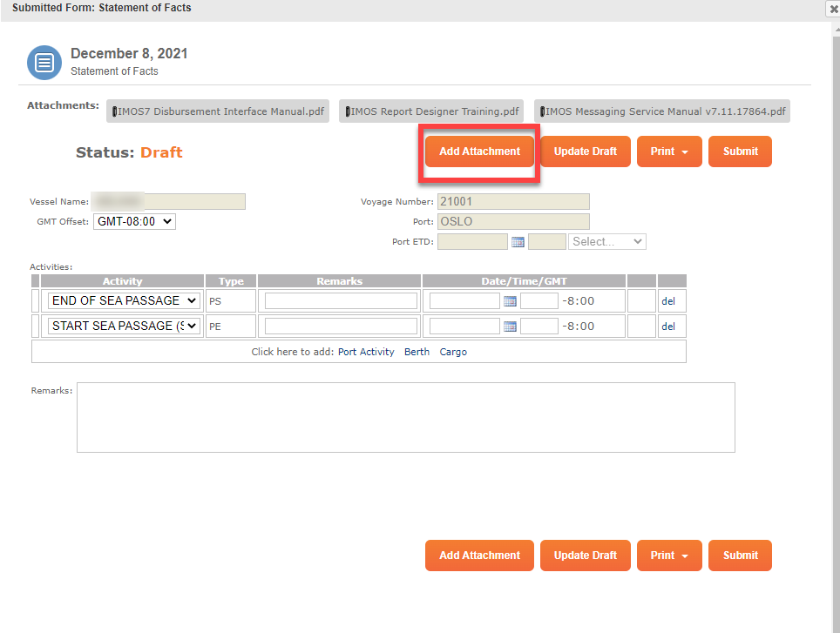Click the Update Draft button

coord(585,151)
